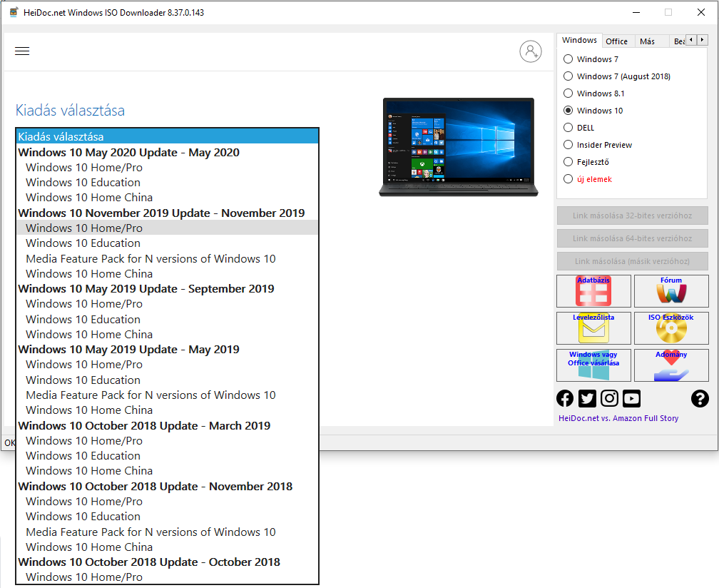Choose Windows 10 Education under September 2019

click(168, 319)
